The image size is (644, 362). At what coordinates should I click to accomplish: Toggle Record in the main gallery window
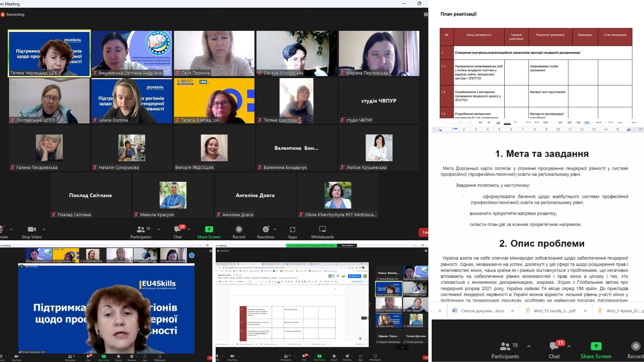(239, 232)
